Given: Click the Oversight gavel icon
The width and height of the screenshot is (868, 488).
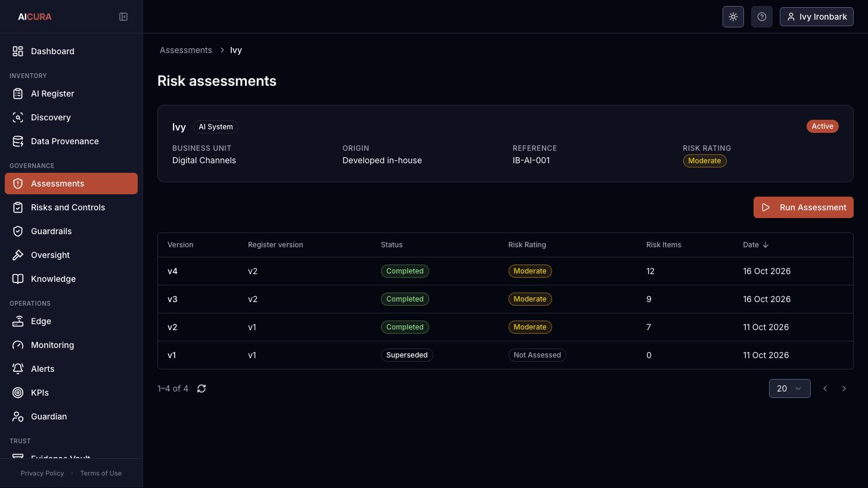Looking at the screenshot, I should [18, 255].
